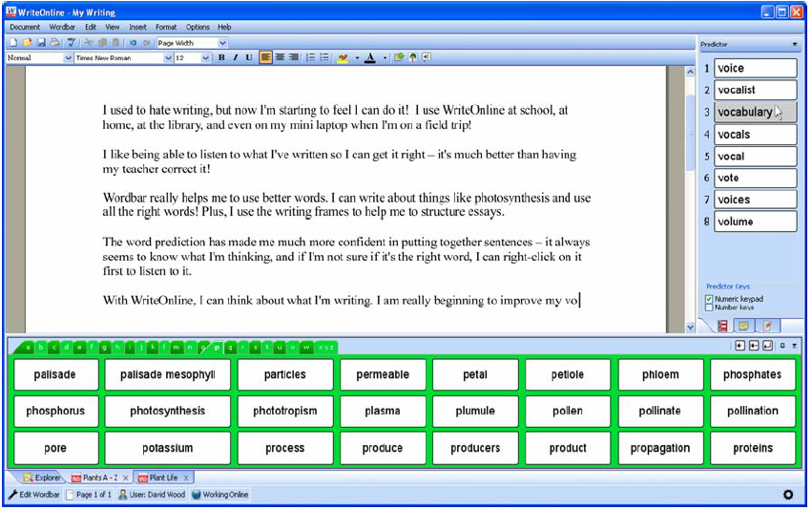Click the Wordbar delete-word arrow icon
This screenshot has height=510, width=812.
[754, 346]
